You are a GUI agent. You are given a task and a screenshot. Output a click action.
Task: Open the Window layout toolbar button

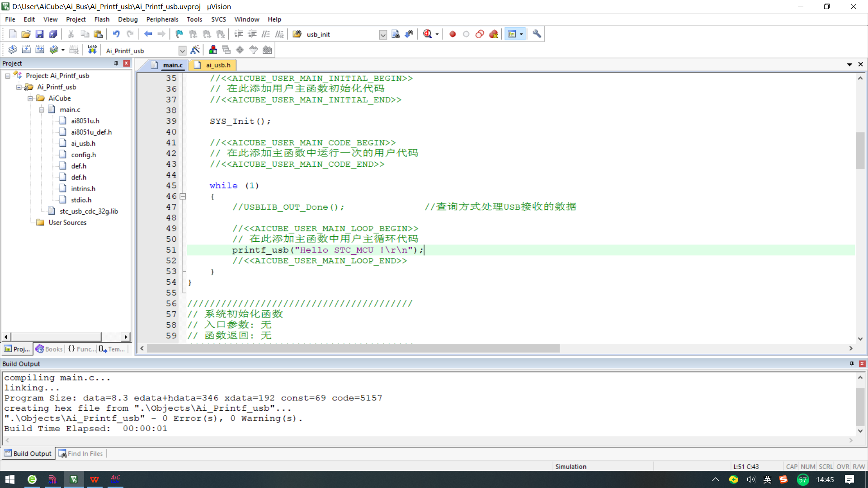[512, 34]
